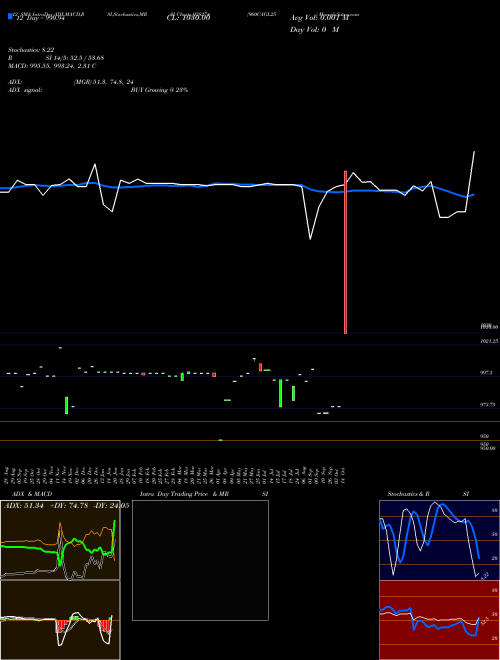The image size is (500, 660).
Task: Select the 'MACD: 995.55, 993.24, 2.31 C' line
Action: click(x=52, y=66)
